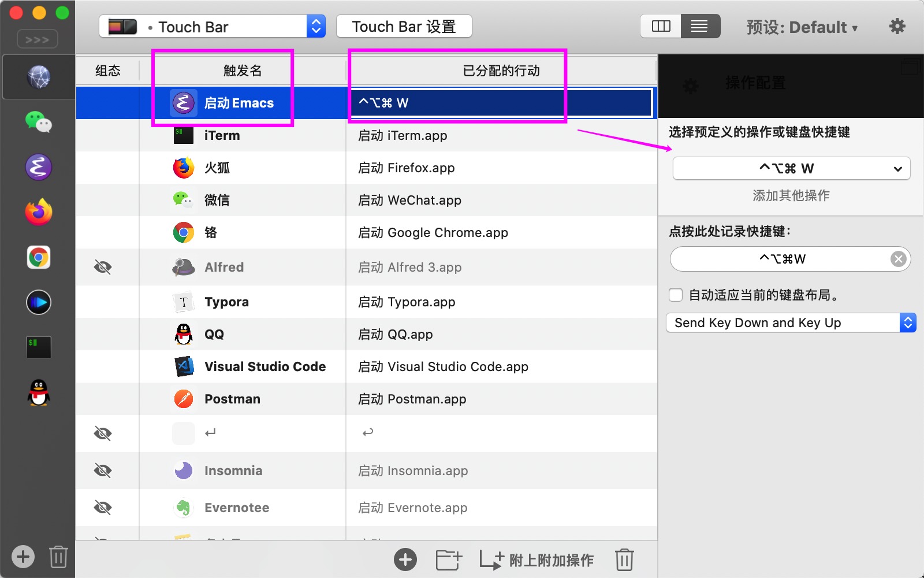
Task: Click the WeChat icon in the 微信 row
Action: [x=184, y=200]
